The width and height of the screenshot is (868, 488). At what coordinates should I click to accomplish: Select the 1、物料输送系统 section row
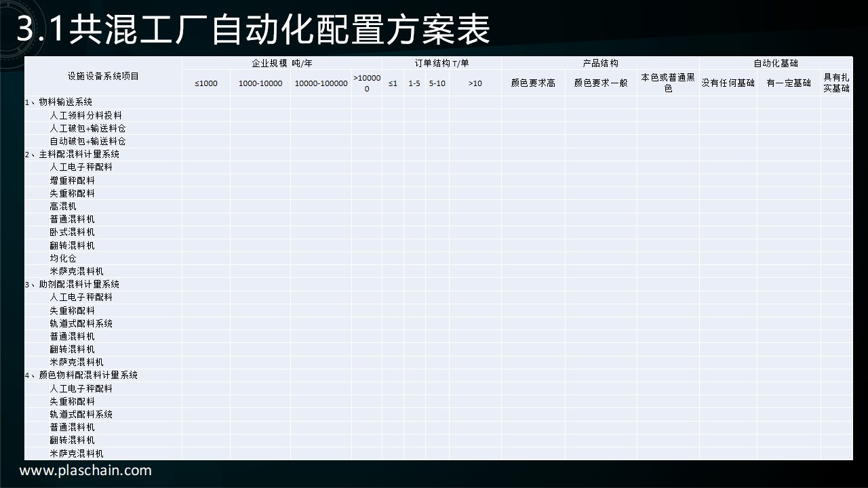pos(58,102)
